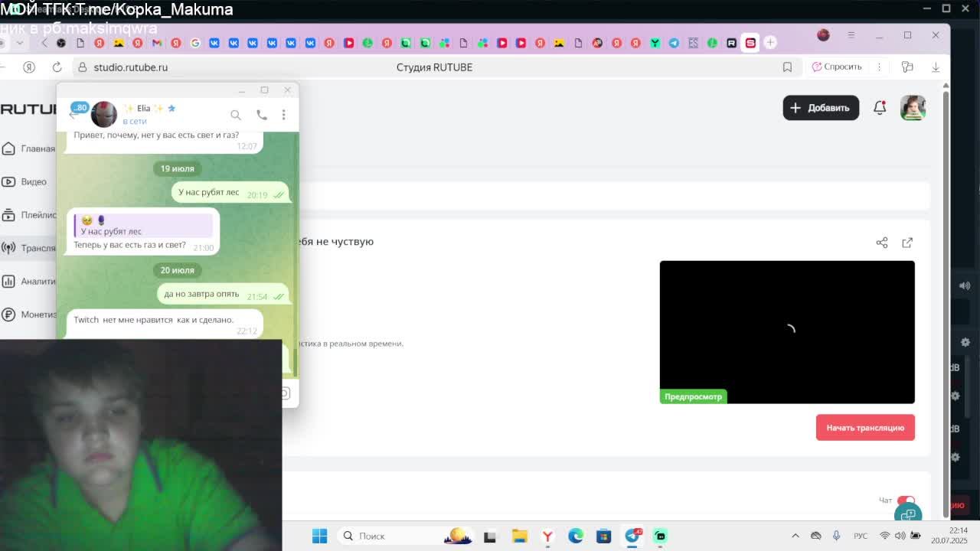Click message Теперь у вас есть газ и свет?
The width and height of the screenshot is (980, 551).
129,245
